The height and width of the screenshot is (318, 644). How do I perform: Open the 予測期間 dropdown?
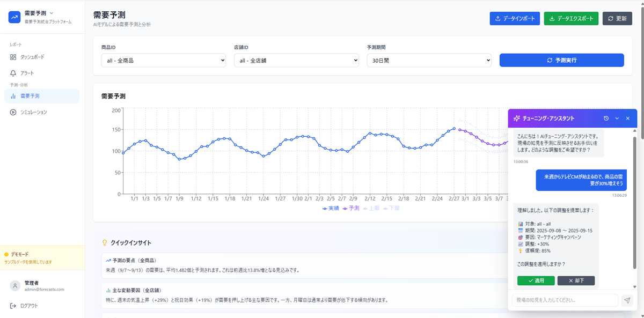(x=429, y=61)
